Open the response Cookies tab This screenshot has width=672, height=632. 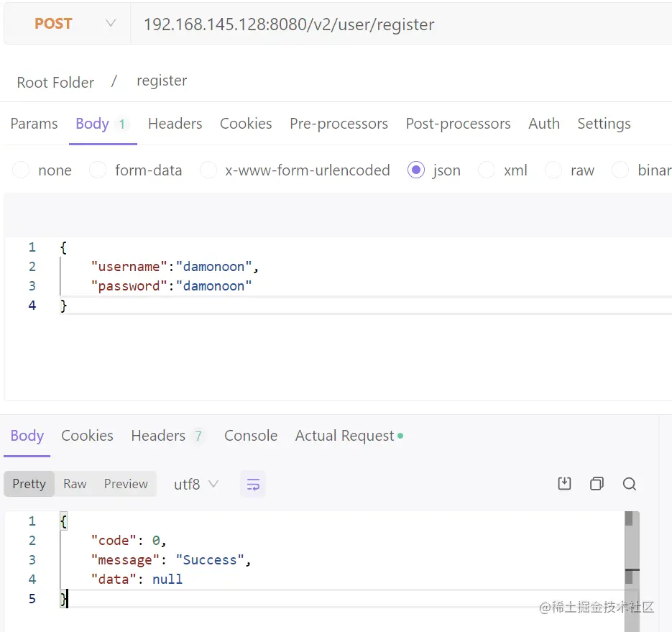pos(87,436)
